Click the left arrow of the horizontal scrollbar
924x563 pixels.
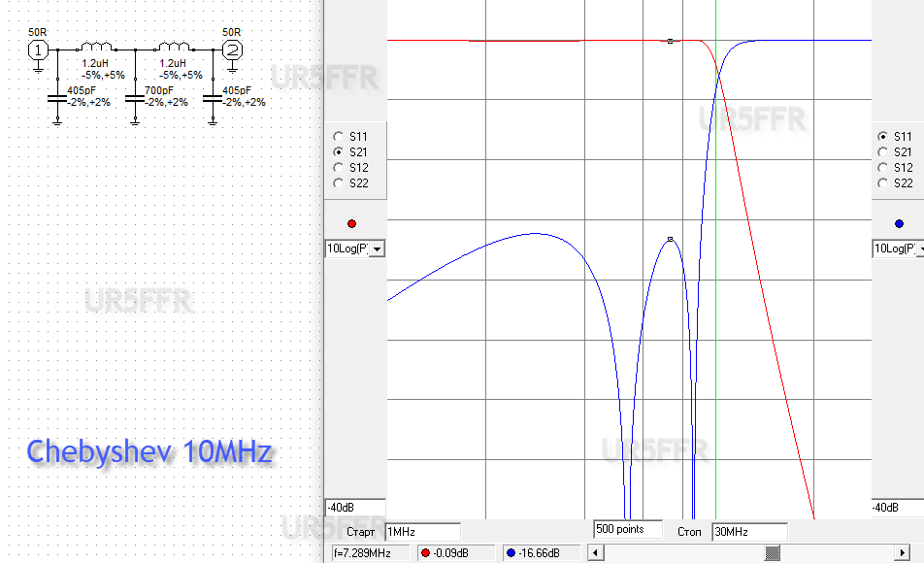tap(597, 553)
